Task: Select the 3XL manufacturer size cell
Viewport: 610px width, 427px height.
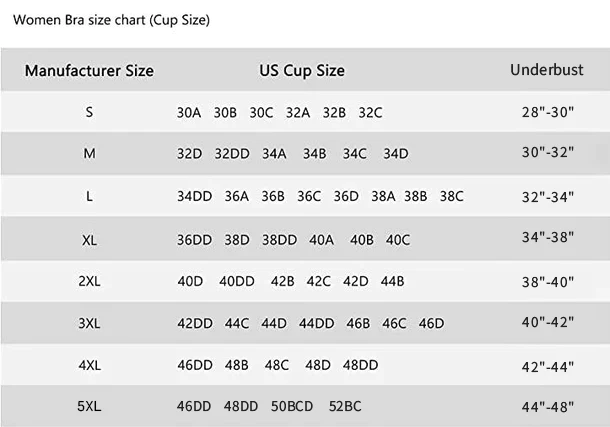Action: (x=89, y=323)
